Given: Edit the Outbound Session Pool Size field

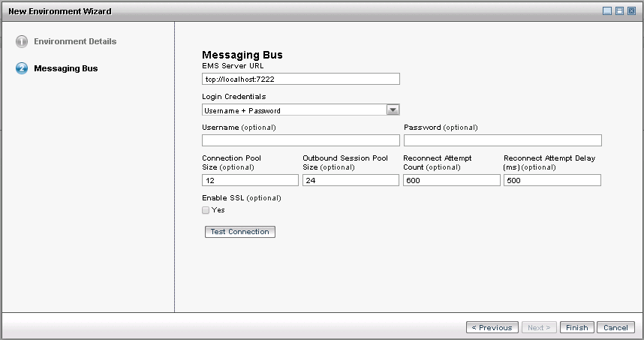Looking at the screenshot, I should 351,180.
